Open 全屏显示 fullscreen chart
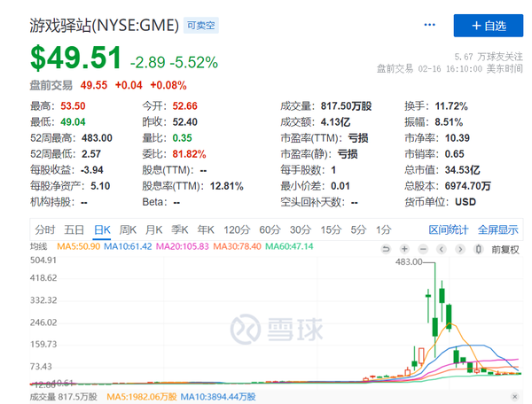Viewport: 532px width, 404px height. coord(497,229)
